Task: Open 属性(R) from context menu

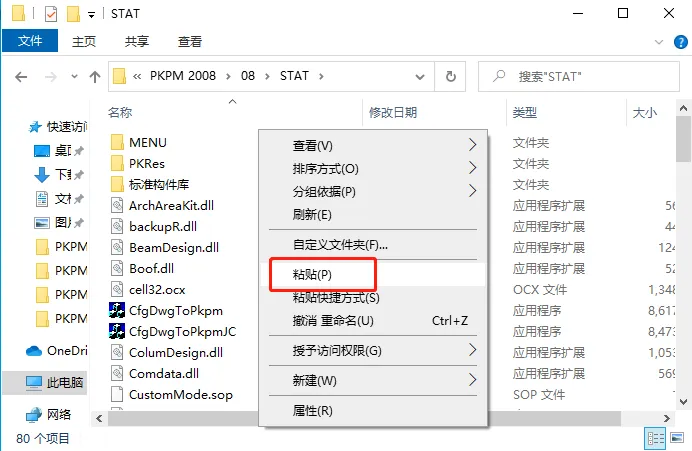Action: point(373,410)
